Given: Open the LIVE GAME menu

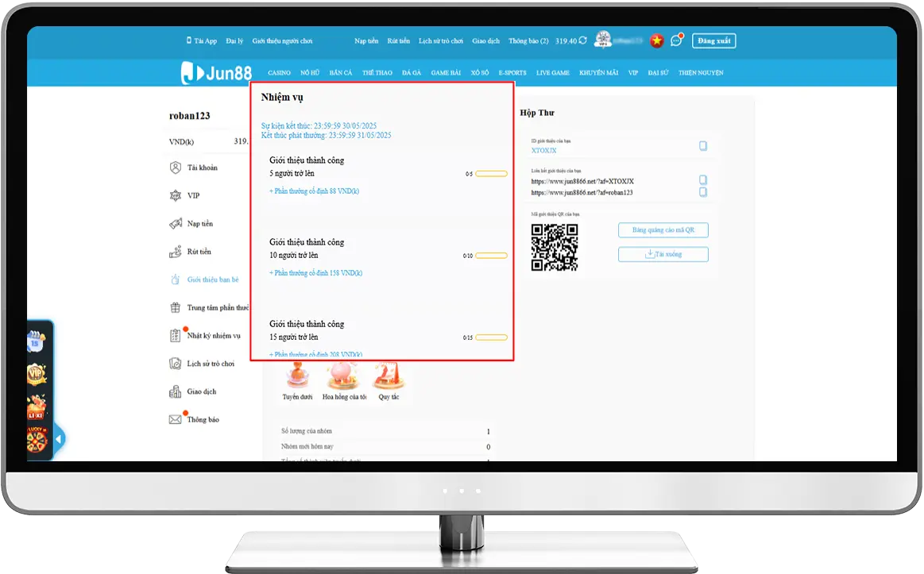Looking at the screenshot, I should pyautogui.click(x=553, y=73).
